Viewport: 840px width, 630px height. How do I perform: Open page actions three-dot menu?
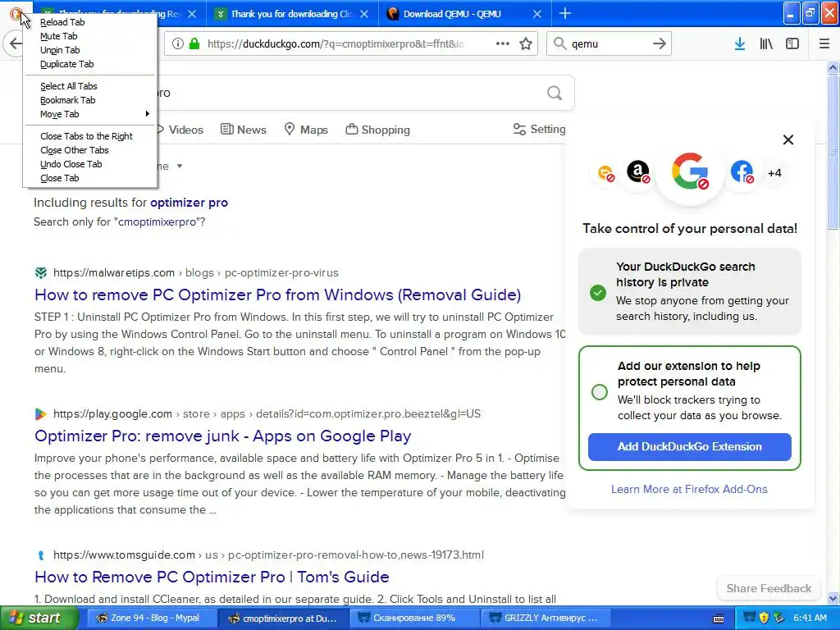[x=503, y=43]
